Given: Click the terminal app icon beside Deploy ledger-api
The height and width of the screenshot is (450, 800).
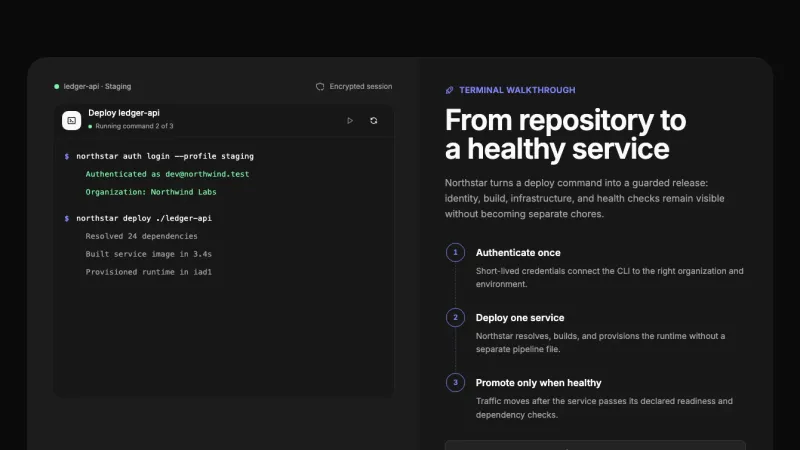Looking at the screenshot, I should (x=71, y=121).
